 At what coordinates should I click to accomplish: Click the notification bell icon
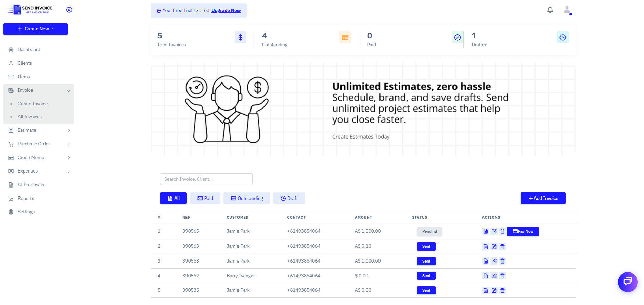(x=550, y=10)
